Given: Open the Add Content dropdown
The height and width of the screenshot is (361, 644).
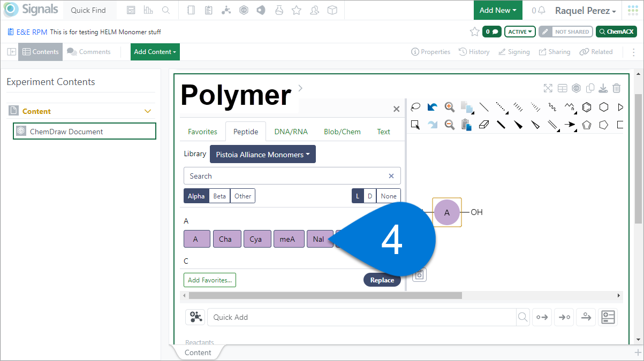Looking at the screenshot, I should click(155, 52).
